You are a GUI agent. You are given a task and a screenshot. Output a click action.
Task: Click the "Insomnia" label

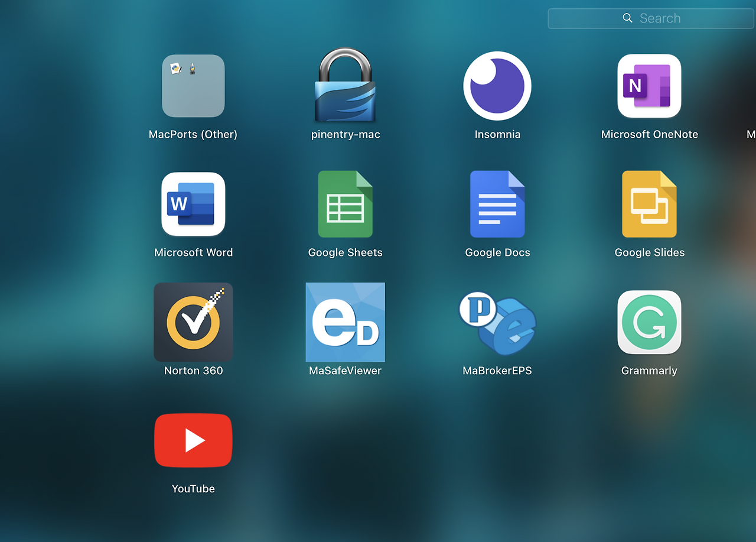pos(497,134)
